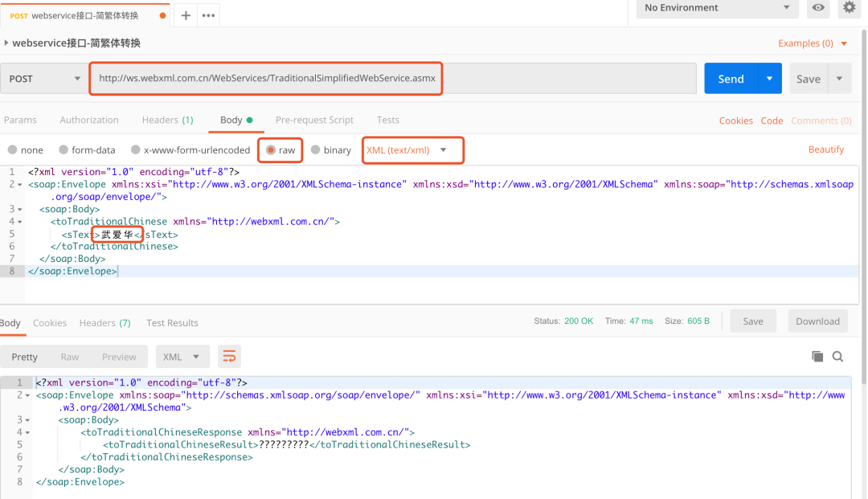Select x-www-form-urlencoded body radio
This screenshot has height=499, width=868.
[x=135, y=150]
